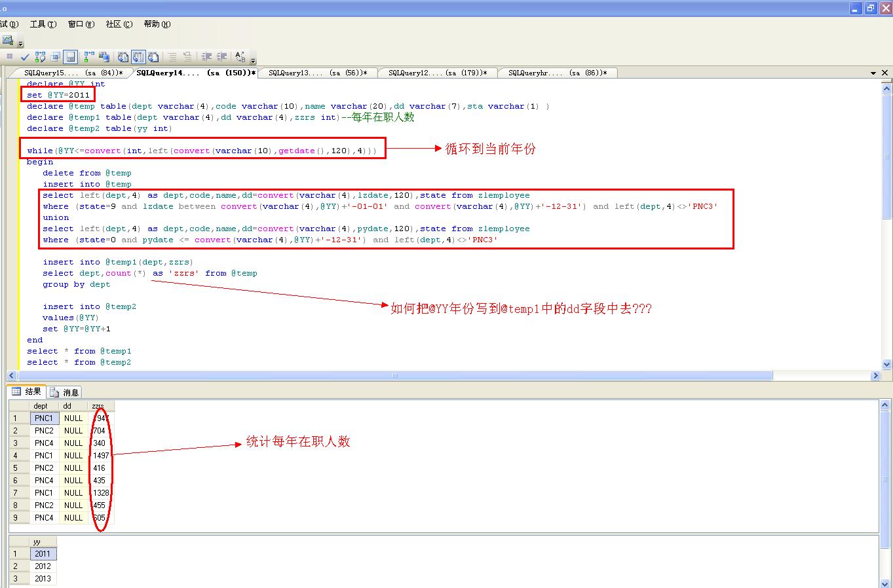Click the editor vertical scrollbar down arrow

887,364
